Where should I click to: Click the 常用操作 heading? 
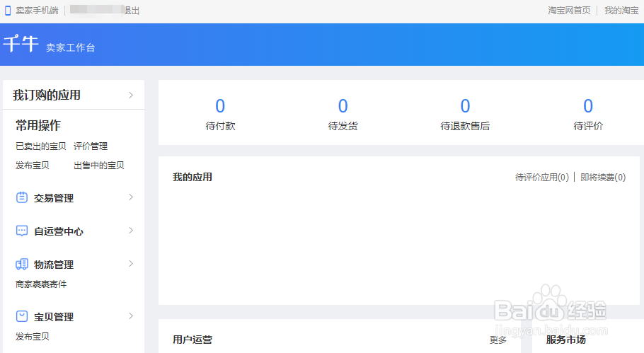[38, 125]
